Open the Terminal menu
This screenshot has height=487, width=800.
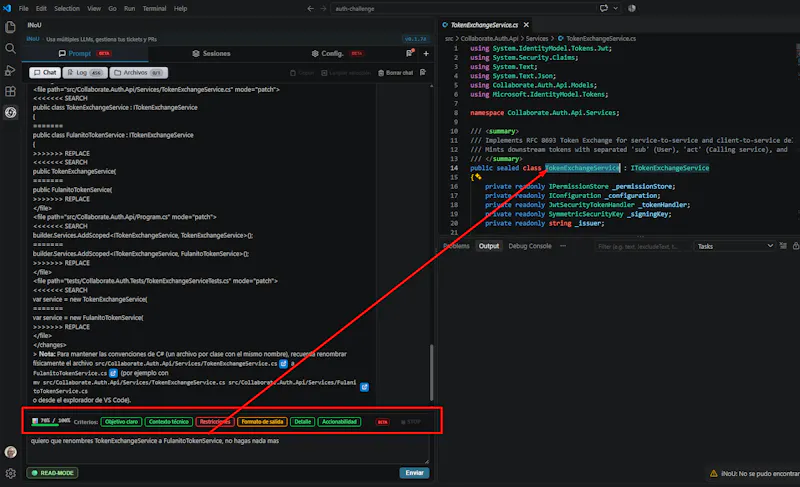pyautogui.click(x=154, y=8)
